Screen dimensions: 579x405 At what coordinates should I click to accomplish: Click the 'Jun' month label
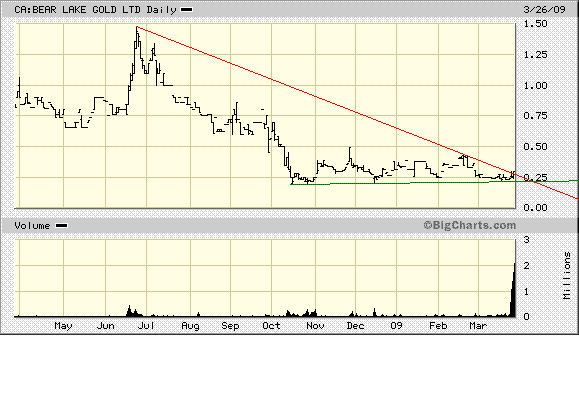105,326
